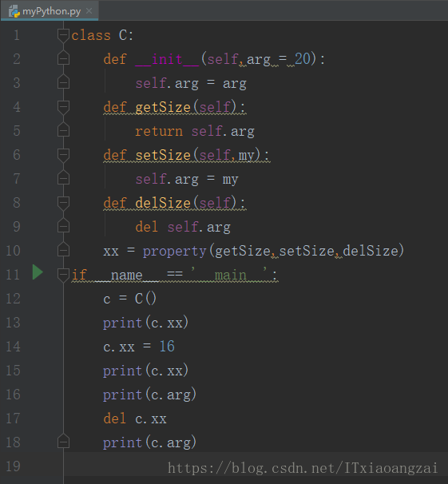Run the script using the green gutter arrow
Image resolution: width=448 pixels, height=484 pixels.
coord(38,272)
